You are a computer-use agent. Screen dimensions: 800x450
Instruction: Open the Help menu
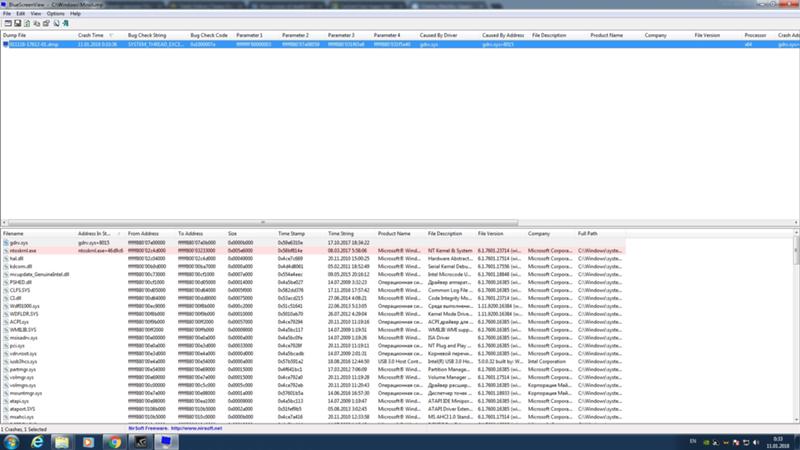click(76, 14)
